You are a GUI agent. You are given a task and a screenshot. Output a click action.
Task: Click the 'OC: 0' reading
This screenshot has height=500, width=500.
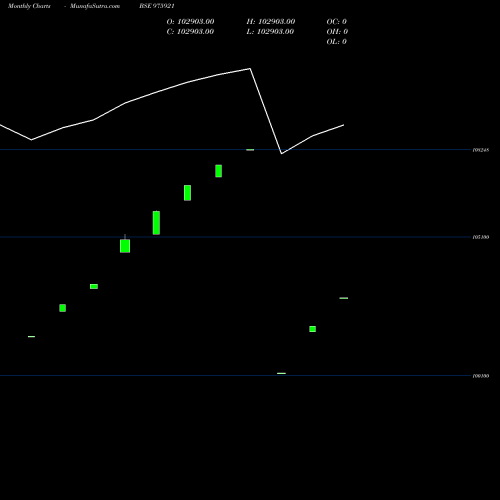pyautogui.click(x=337, y=22)
